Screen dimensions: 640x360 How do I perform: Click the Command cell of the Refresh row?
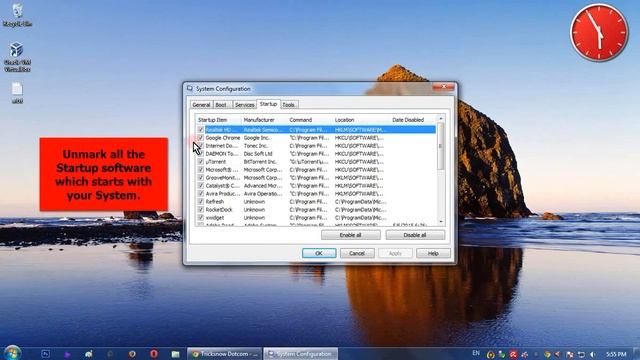tap(308, 202)
